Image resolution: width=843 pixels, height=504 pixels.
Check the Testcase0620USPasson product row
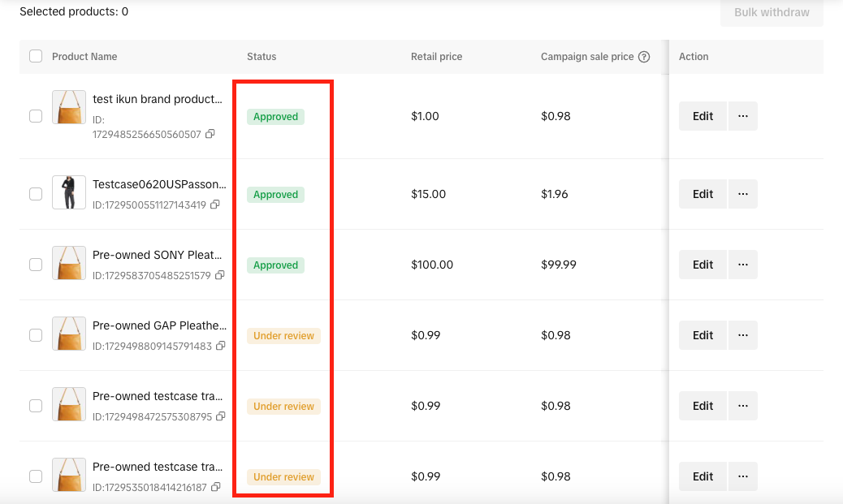pos(36,194)
